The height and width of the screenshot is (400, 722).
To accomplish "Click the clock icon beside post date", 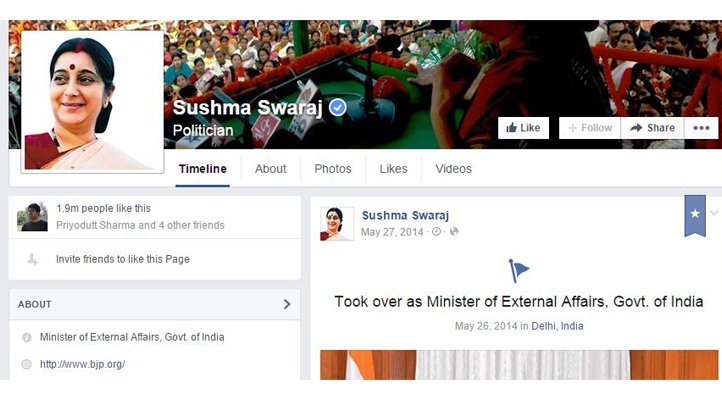I will [x=436, y=232].
